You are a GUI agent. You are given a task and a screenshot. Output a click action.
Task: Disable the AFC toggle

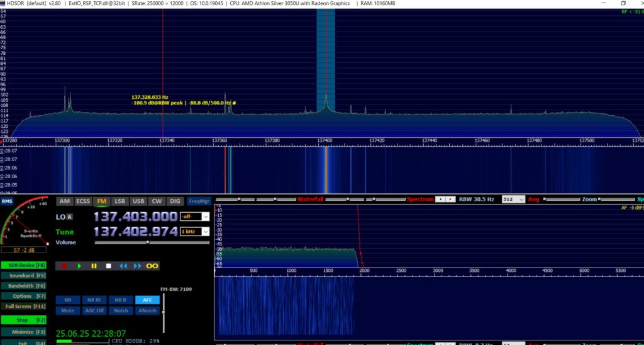point(147,300)
